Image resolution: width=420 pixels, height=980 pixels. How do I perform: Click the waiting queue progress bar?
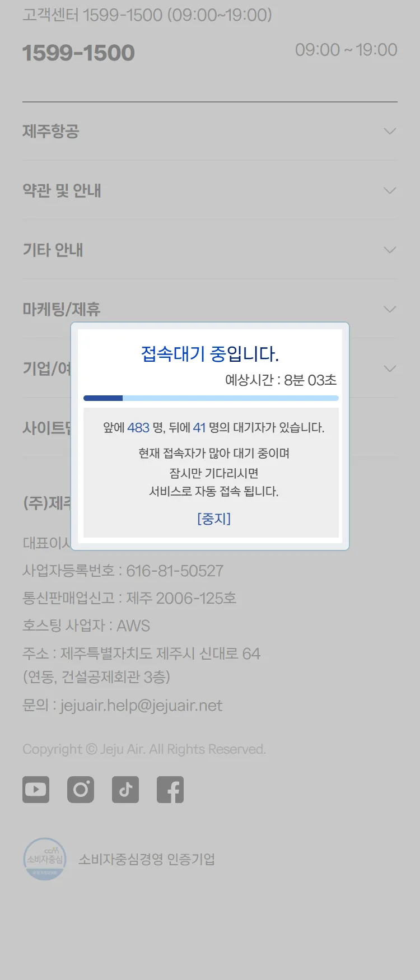tap(211, 398)
